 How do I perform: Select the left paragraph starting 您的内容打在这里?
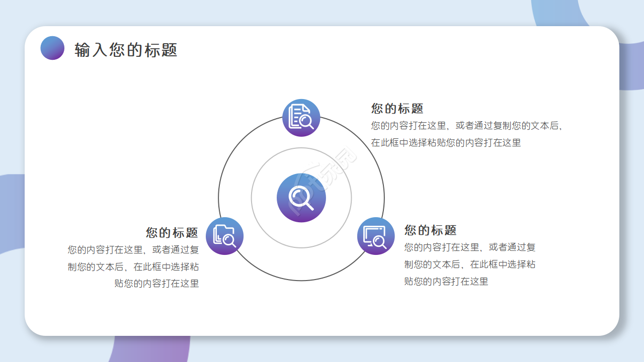pos(133,264)
